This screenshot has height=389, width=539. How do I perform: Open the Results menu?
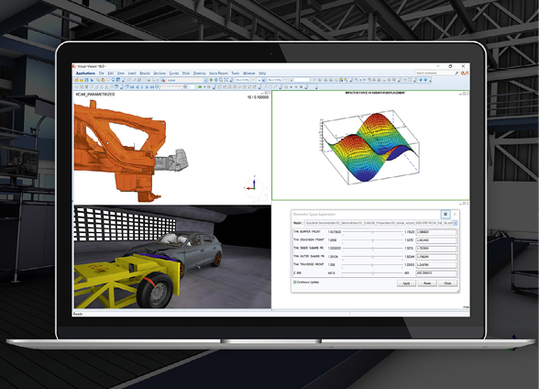(x=145, y=73)
